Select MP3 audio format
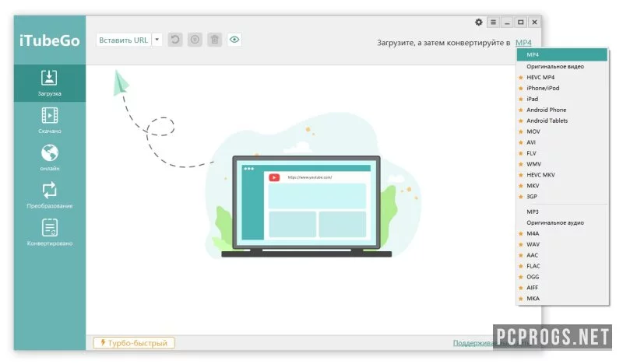Viewport: 623px width, 364px height. tap(561, 212)
